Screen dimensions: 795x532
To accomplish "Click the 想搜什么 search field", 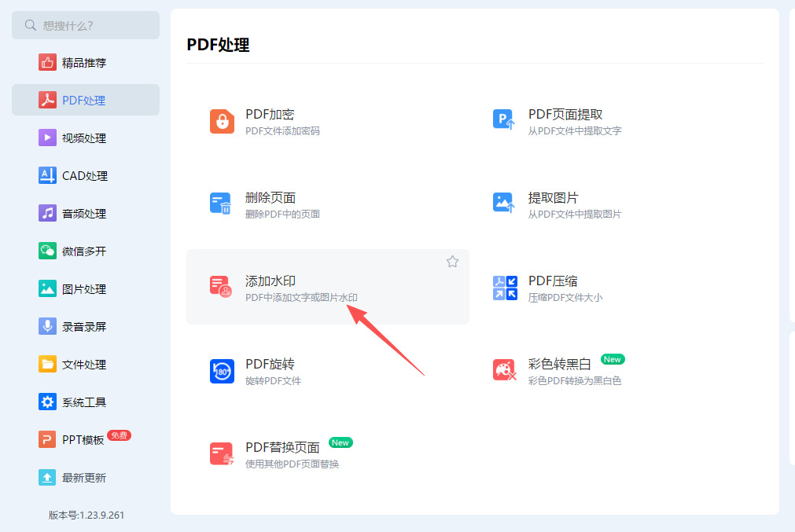I will (86, 25).
